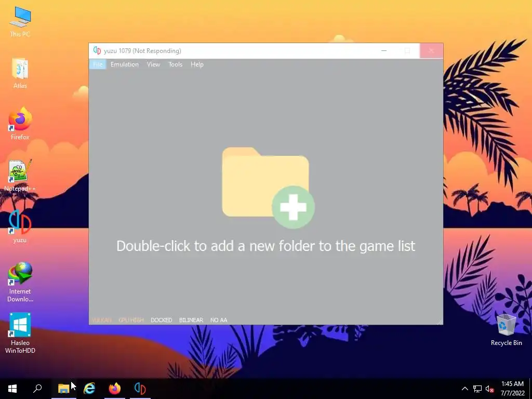Open the Help menu in yuzu

tap(197, 64)
